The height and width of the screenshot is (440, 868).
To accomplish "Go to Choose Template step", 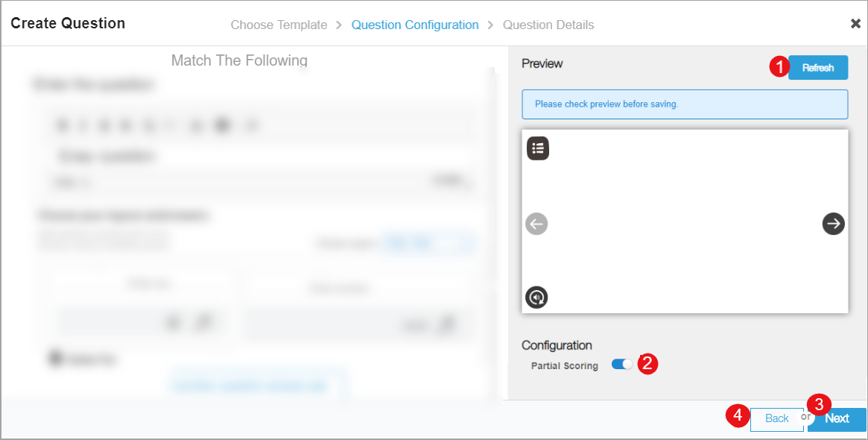I will click(279, 25).
